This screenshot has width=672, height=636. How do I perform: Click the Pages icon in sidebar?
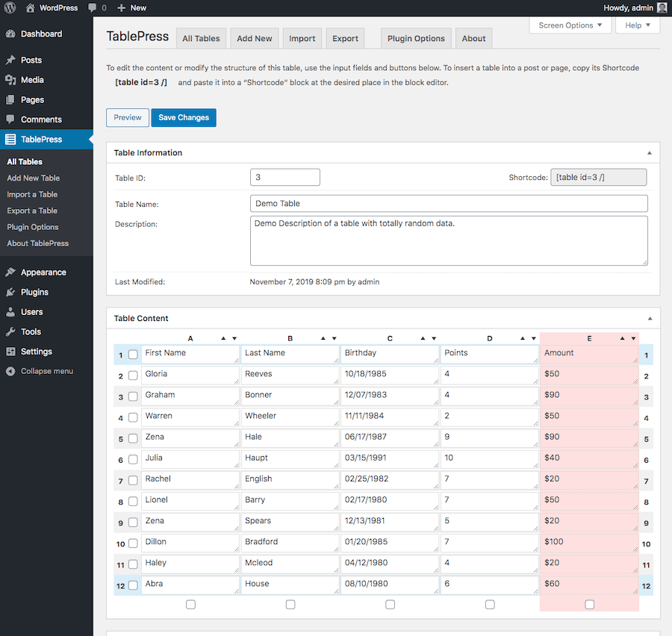[x=10, y=100]
